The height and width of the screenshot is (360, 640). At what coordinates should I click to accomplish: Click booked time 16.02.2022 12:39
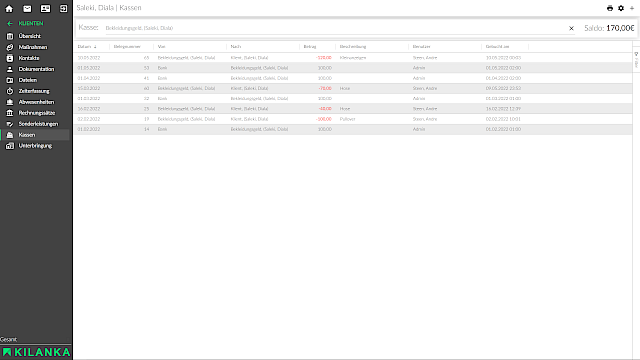503,109
